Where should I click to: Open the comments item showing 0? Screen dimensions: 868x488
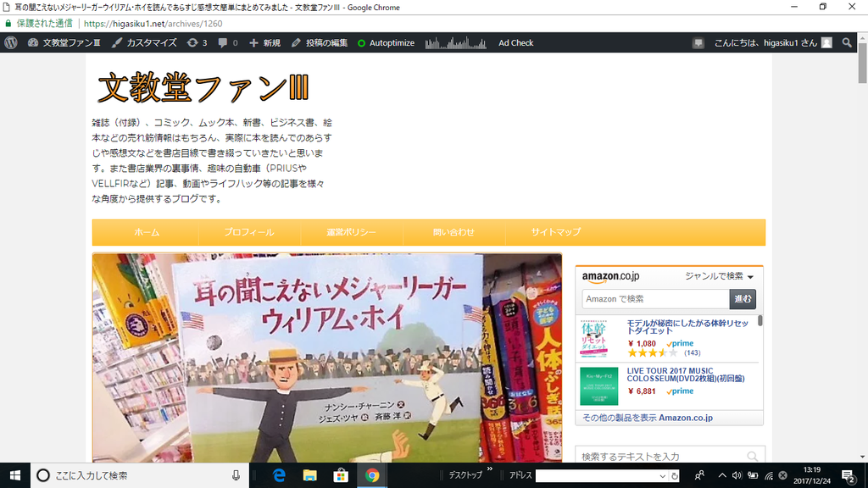(228, 42)
